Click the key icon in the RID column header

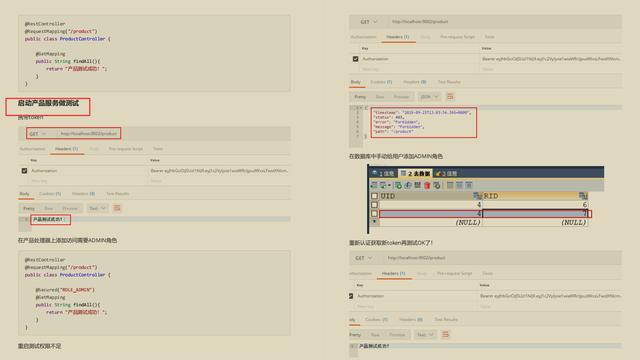pos(583,196)
